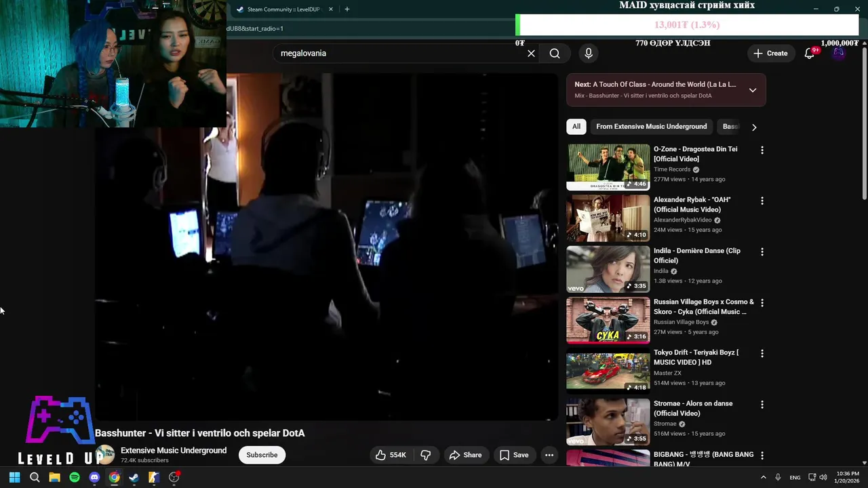The image size is (868, 488).
Task: Clear the megalovania search text with the X
Action: coord(531,54)
